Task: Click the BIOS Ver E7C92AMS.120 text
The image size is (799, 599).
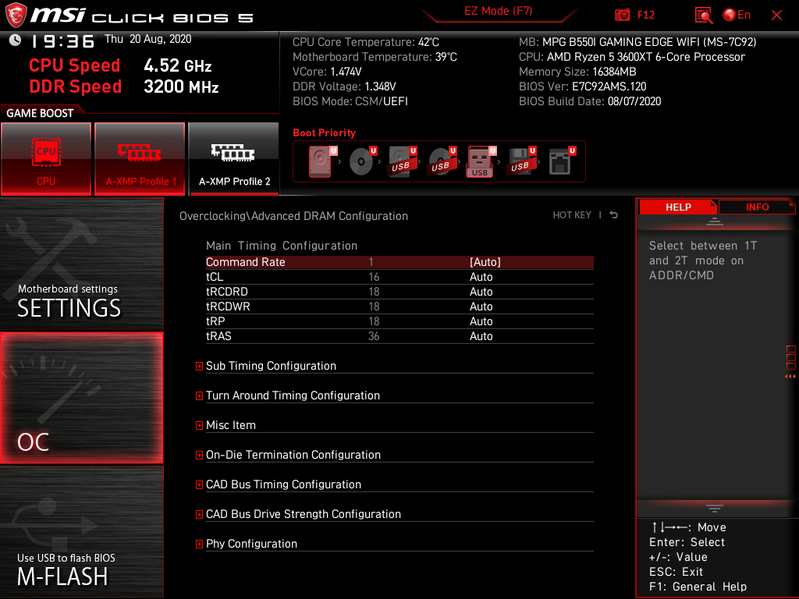Action: (x=582, y=87)
